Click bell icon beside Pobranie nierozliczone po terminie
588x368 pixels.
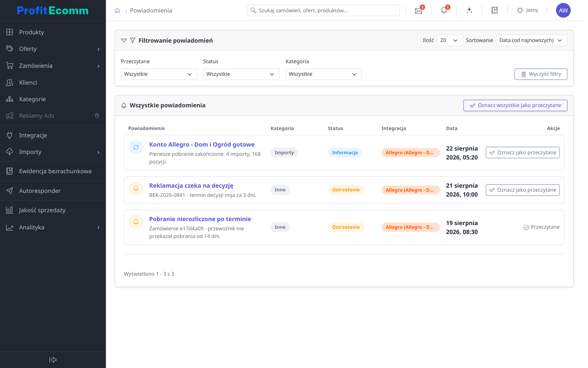136,222
